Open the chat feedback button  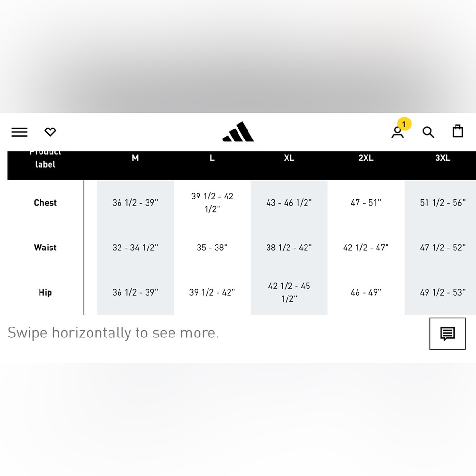tap(447, 334)
